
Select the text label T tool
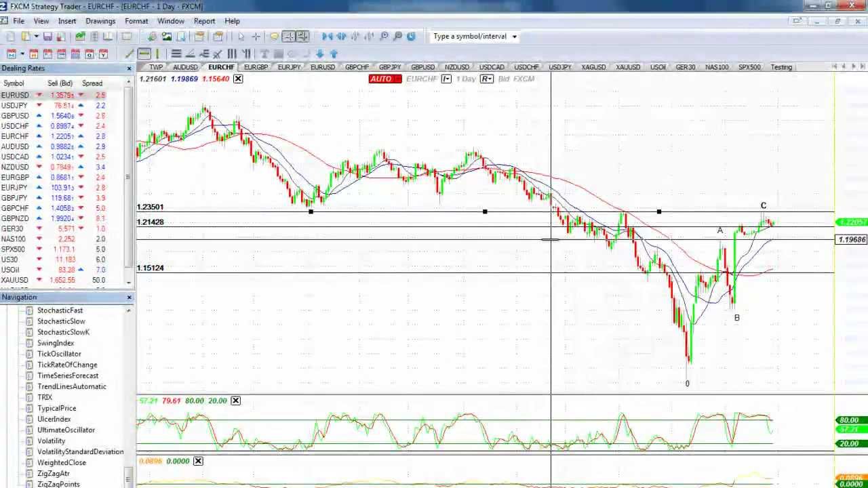pos(264,54)
